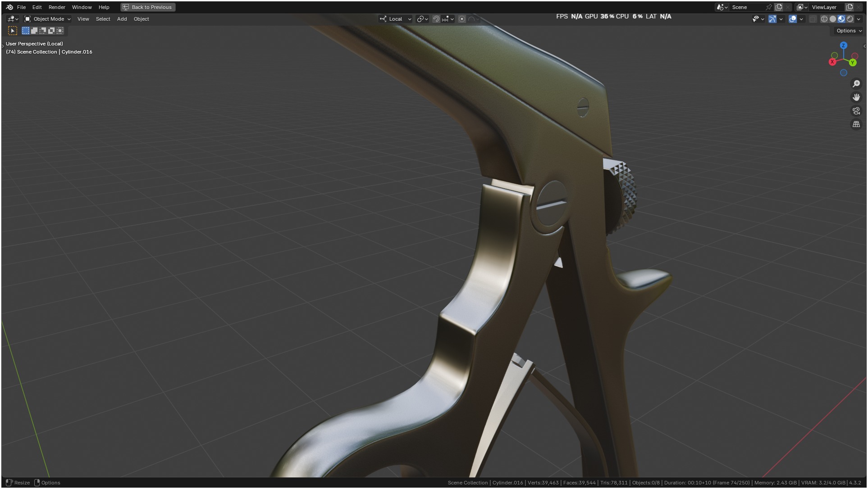The width and height of the screenshot is (868, 489).
Task: Toggle the snapping magnet
Action: tap(436, 19)
